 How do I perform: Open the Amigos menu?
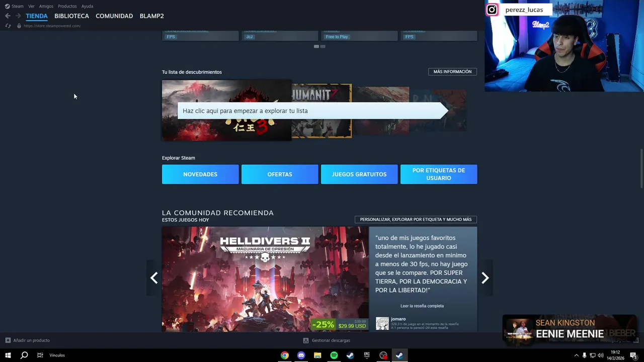(46, 6)
